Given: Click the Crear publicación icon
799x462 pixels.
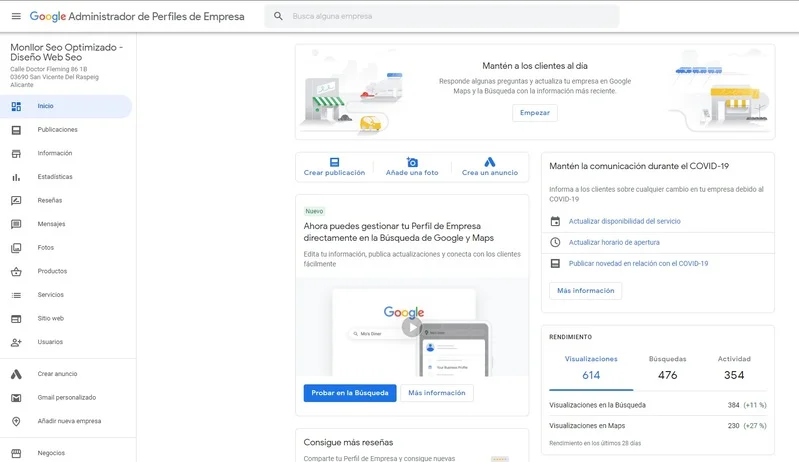Looking at the screenshot, I should [334, 162].
